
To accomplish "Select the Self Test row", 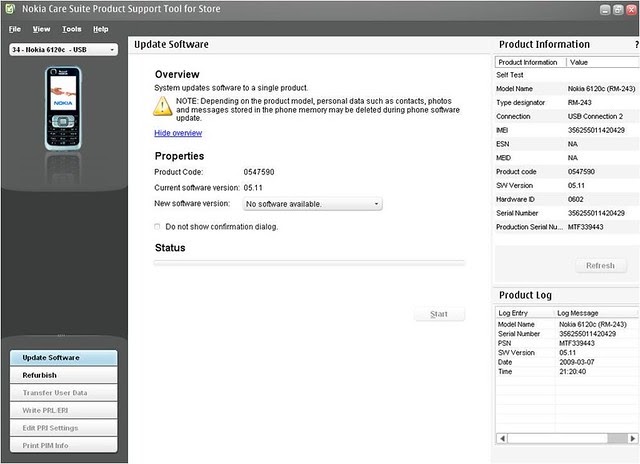I will 567,75.
